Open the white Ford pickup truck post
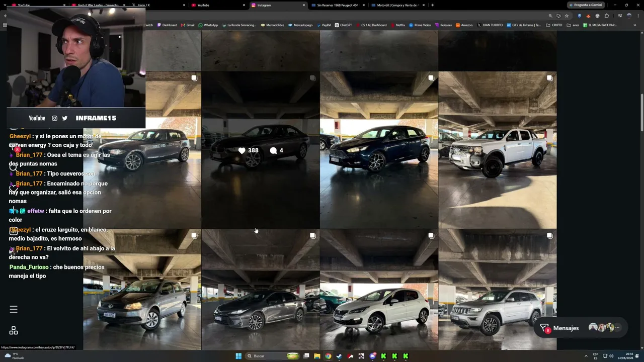 (498, 150)
